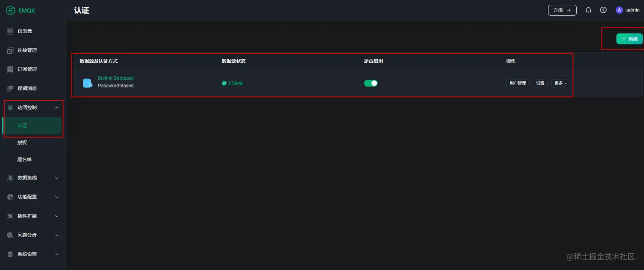Click the EMQX brand name text
The width and height of the screenshot is (644, 270).
pos(26,11)
